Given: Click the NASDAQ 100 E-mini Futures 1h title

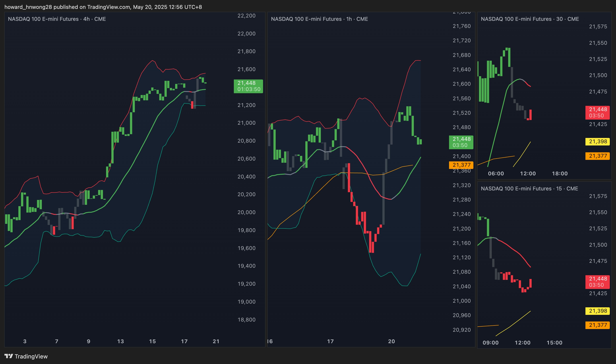Looking at the screenshot, I should (x=319, y=19).
